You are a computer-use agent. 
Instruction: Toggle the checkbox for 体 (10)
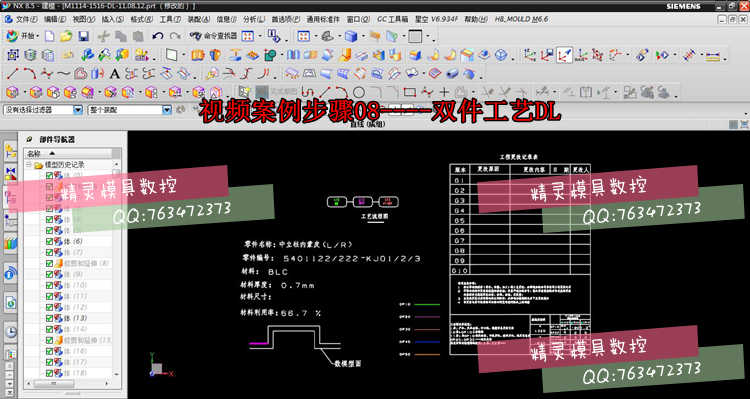(49, 286)
